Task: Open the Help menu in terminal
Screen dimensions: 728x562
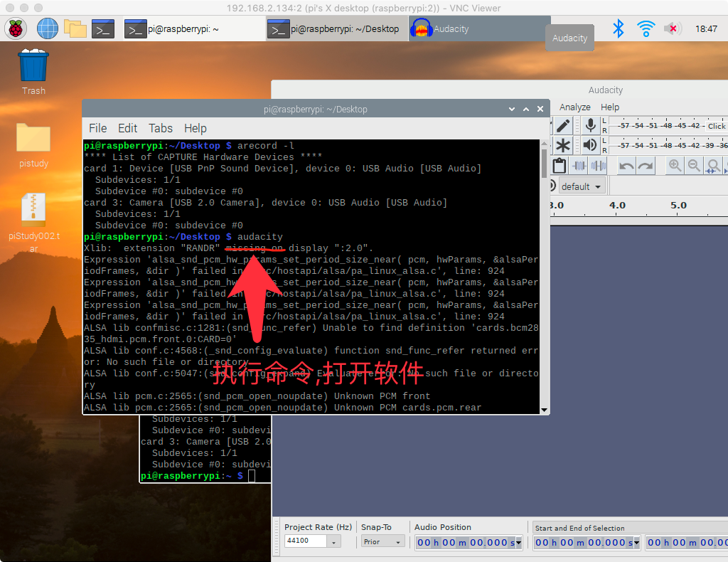Action: tap(195, 128)
